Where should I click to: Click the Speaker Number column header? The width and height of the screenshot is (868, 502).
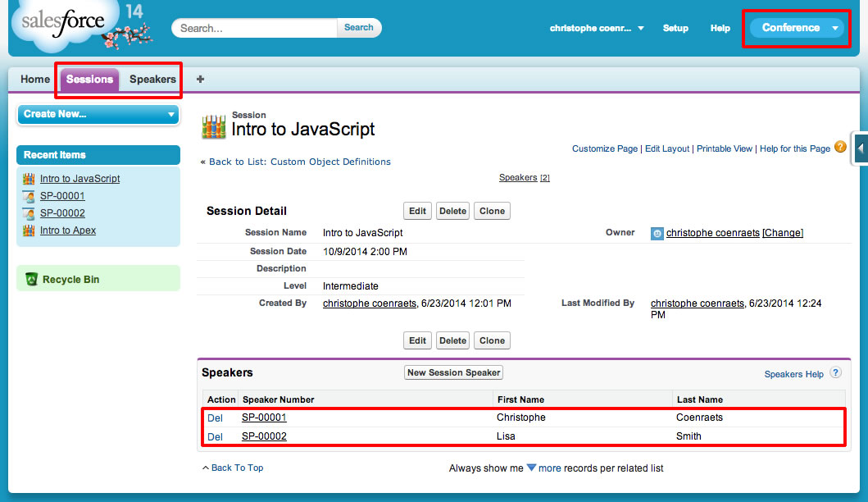(x=278, y=399)
